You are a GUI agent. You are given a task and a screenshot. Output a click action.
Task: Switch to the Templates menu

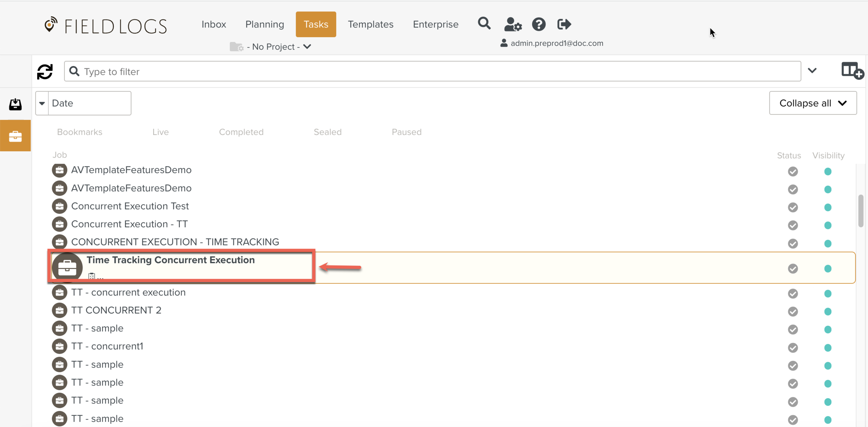370,24
